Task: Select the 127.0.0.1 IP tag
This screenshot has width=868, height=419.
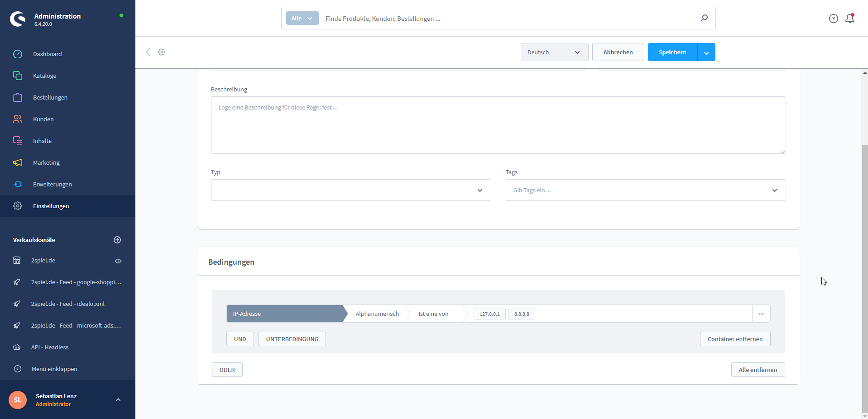Action: pos(489,314)
